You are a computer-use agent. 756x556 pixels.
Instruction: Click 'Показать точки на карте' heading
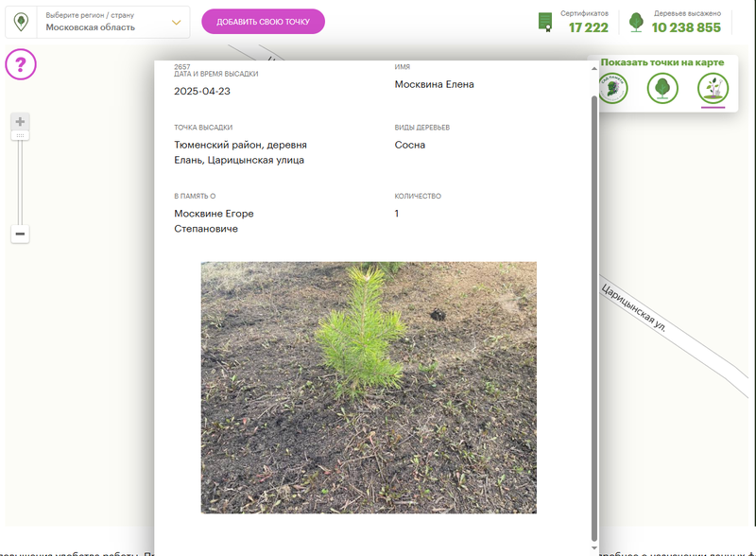tap(661, 62)
